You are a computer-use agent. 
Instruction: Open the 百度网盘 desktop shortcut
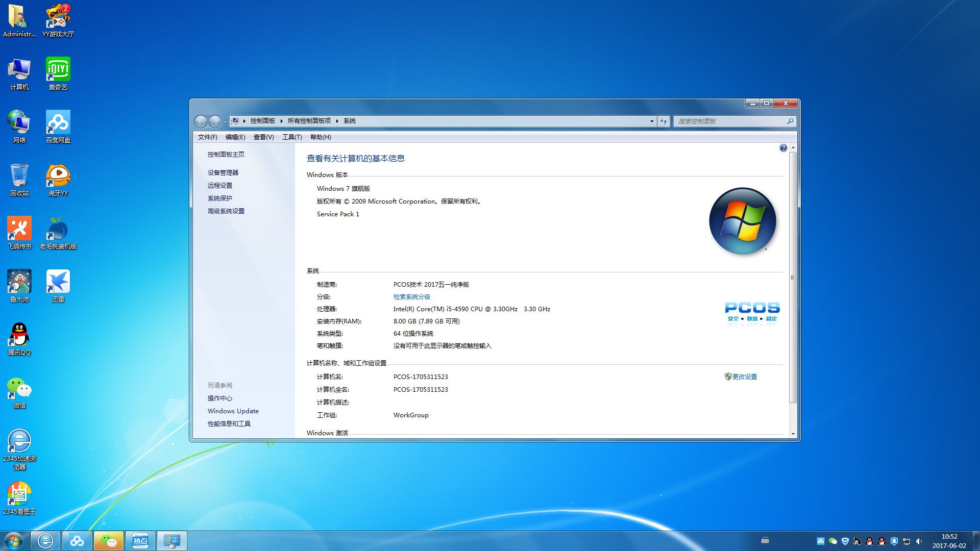pos(58,127)
